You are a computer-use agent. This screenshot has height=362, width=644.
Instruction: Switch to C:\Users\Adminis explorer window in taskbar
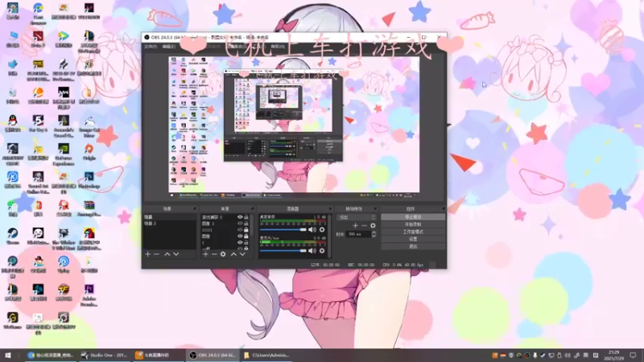coord(267,355)
